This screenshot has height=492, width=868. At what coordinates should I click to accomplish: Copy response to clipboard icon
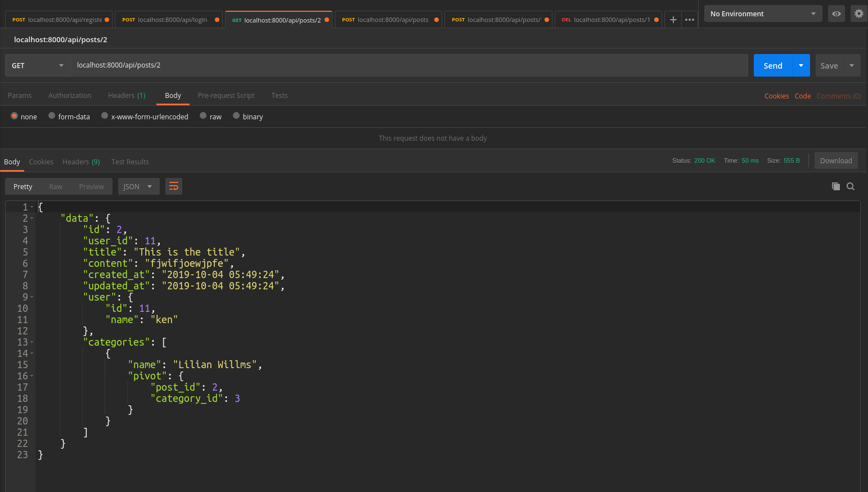(836, 186)
